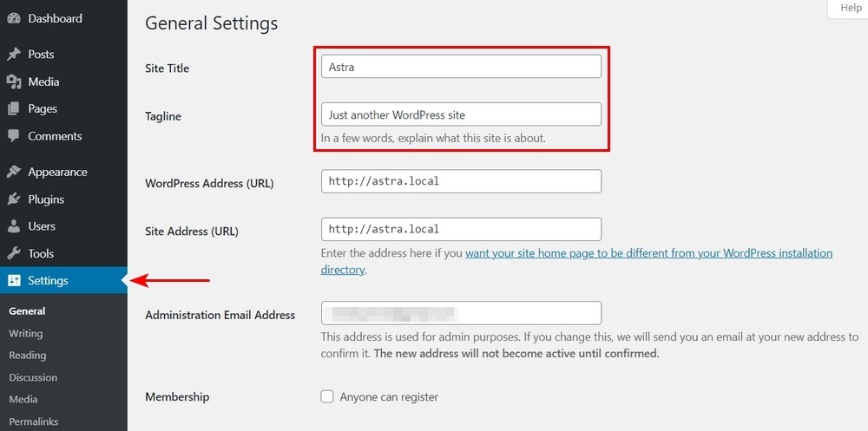The image size is (868, 431).
Task: Open the Writing settings submenu
Action: click(25, 333)
